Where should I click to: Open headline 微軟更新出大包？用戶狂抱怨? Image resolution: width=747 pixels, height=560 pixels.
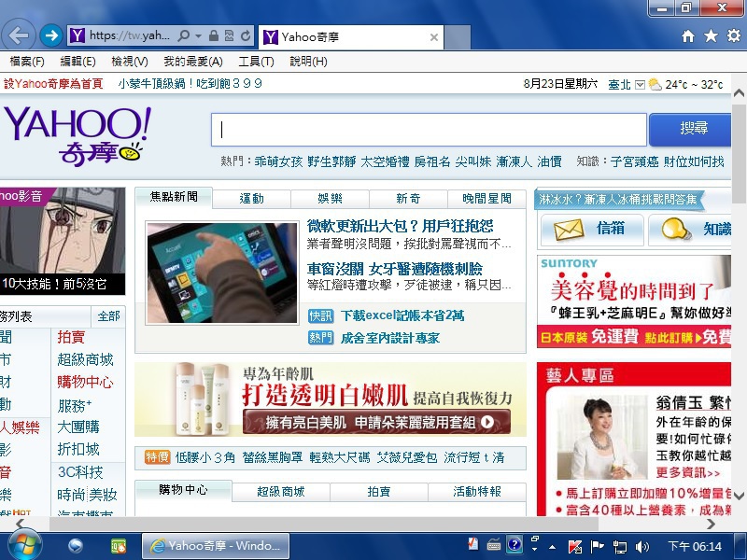point(401,226)
